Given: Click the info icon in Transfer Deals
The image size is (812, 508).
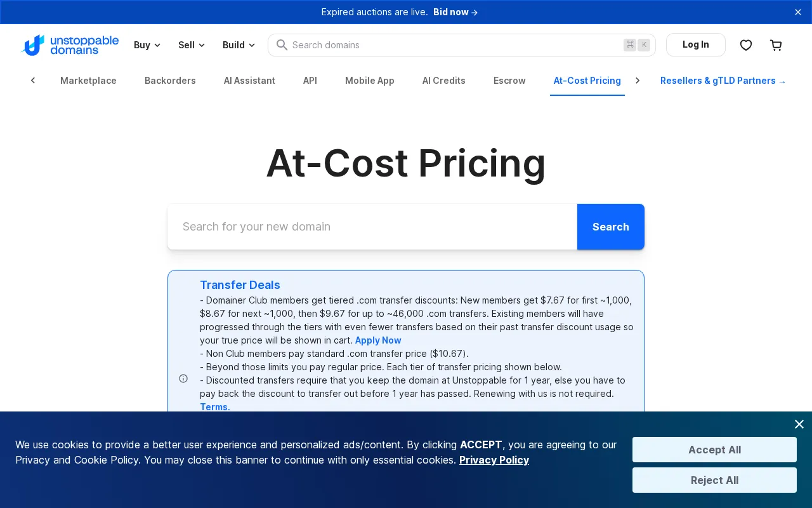Looking at the screenshot, I should click(x=183, y=378).
